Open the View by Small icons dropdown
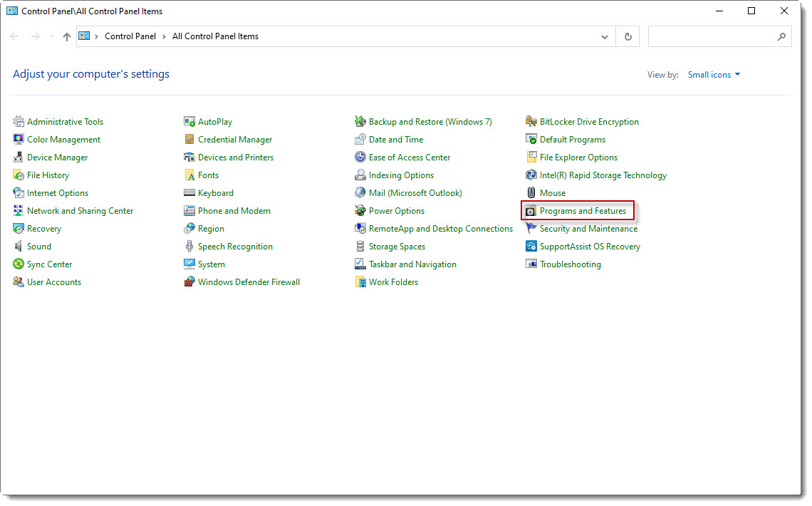Image resolution: width=812 pixels, height=506 pixels. coord(714,75)
